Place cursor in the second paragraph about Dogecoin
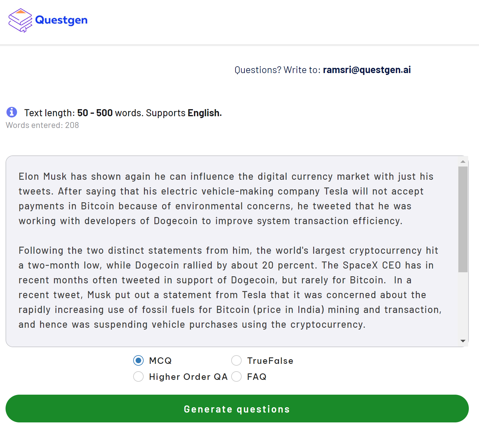Screen dimensions: 479x448 click(x=230, y=287)
